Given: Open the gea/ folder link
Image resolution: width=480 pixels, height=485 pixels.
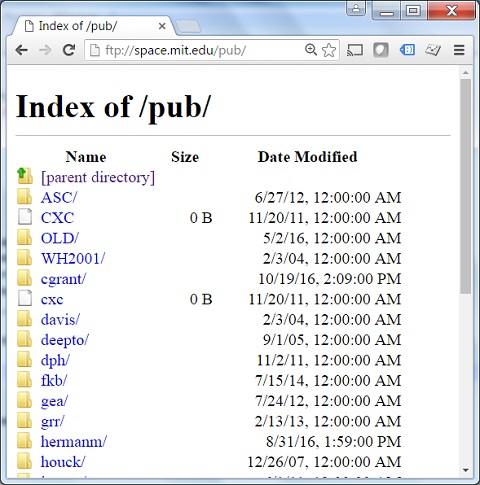Looking at the screenshot, I should click(54, 401).
